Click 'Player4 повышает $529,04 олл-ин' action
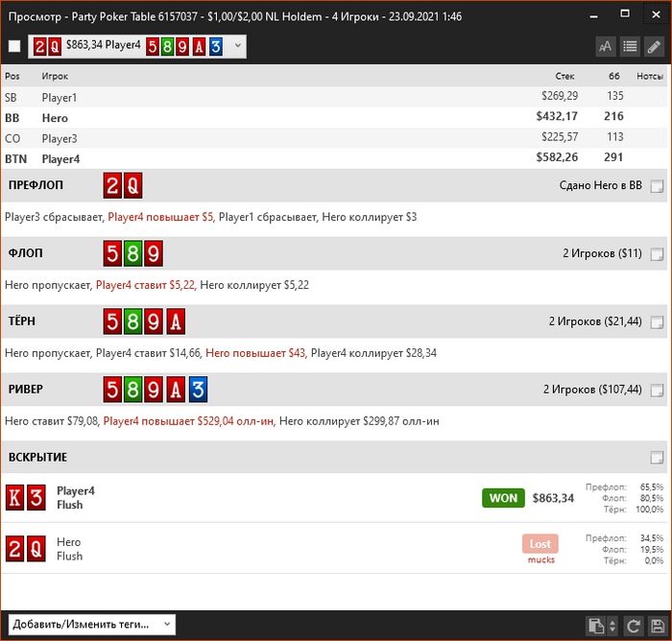Viewport: 672px width, 641px height. point(188,421)
